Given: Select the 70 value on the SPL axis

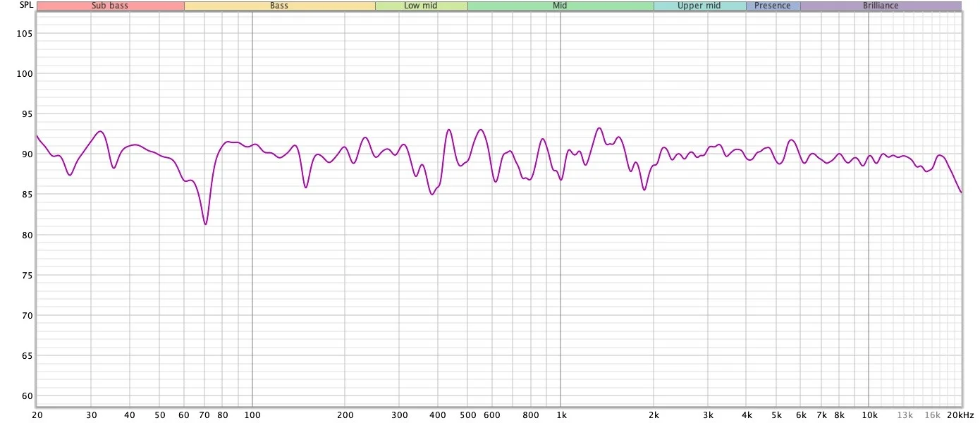Looking at the screenshot, I should click(x=28, y=315).
